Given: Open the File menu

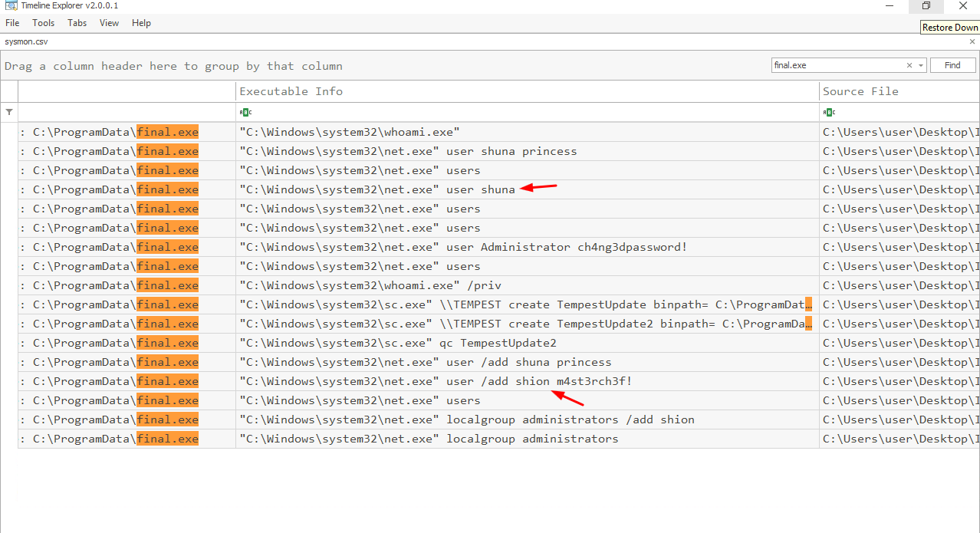Looking at the screenshot, I should pyautogui.click(x=12, y=23).
